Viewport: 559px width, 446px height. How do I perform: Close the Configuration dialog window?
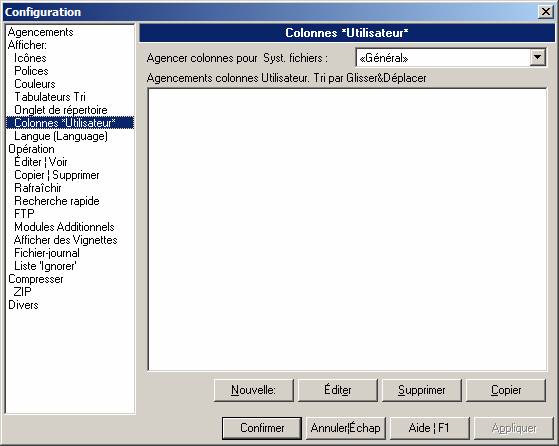pos(545,12)
